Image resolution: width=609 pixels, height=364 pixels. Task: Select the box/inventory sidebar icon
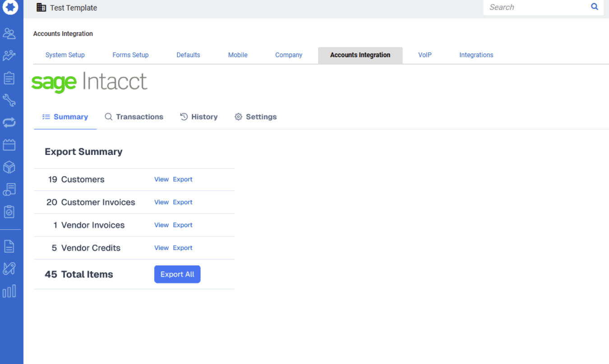point(9,167)
